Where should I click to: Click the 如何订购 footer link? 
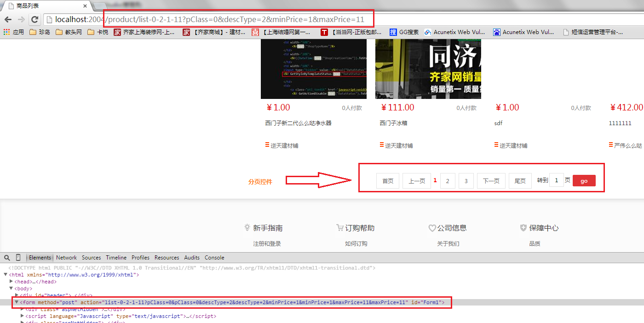tap(356, 243)
